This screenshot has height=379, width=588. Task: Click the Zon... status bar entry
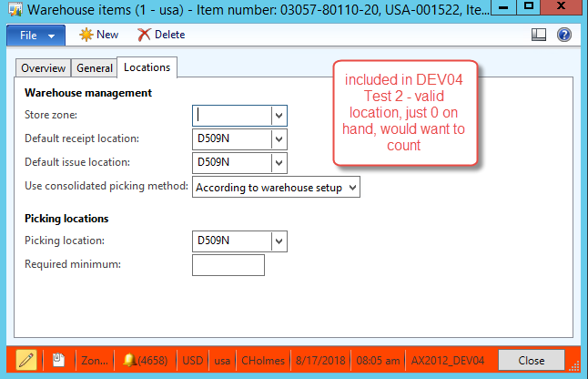point(95,361)
